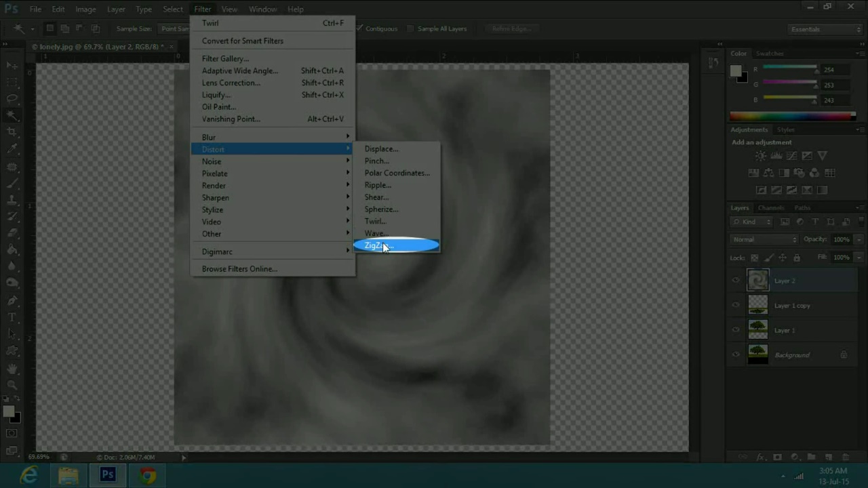Viewport: 868px width, 488px height.
Task: Toggle the Contiguous checkbox
Action: (360, 28)
